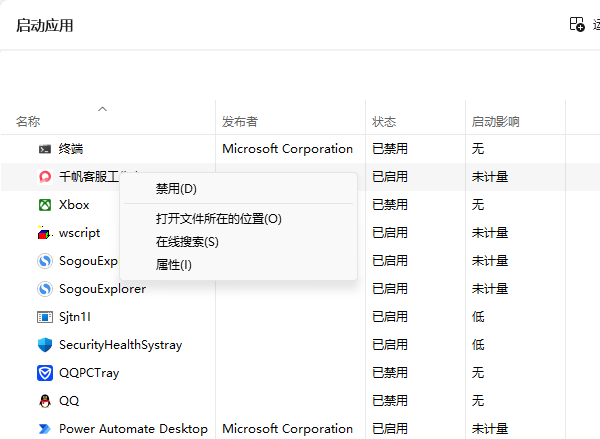This screenshot has width=600, height=439.
Task: Click 未计量 impact in wscript row
Action: point(490,233)
